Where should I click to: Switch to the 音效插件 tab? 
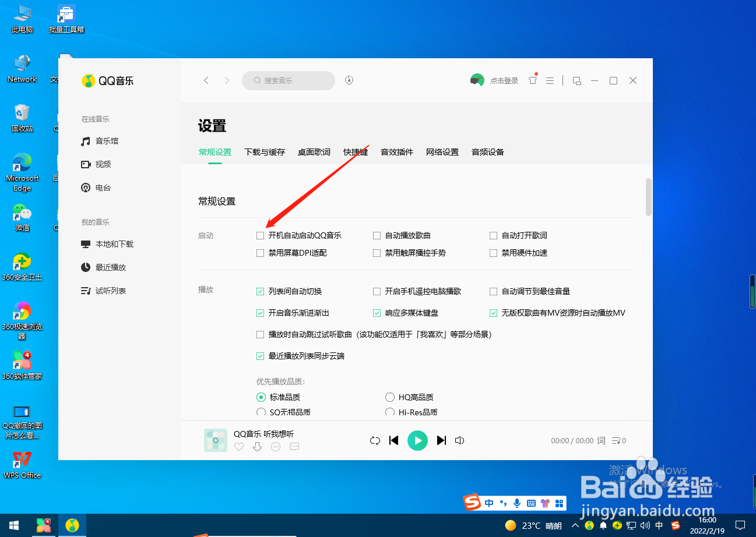397,152
